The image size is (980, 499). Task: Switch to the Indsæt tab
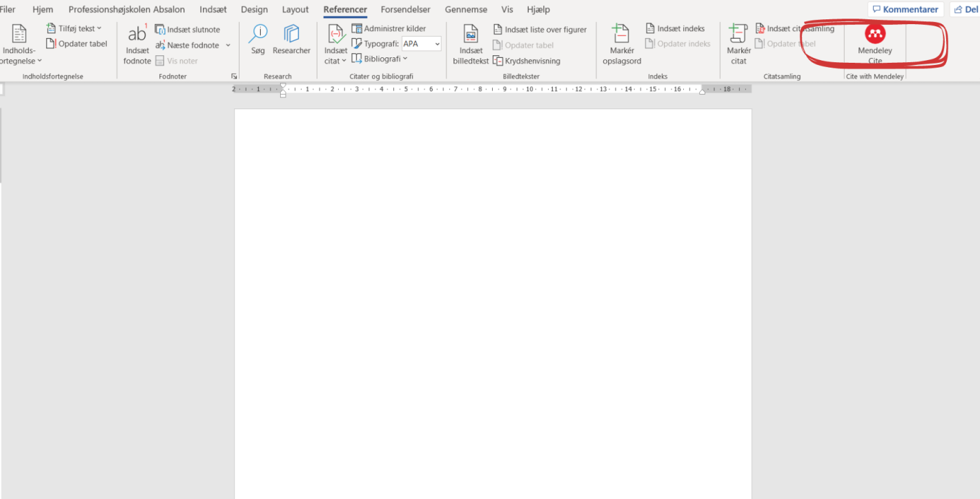click(x=213, y=10)
